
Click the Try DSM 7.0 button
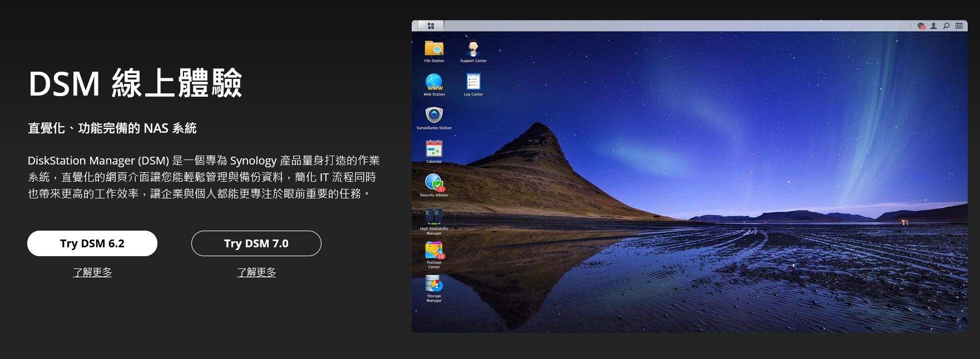tap(256, 243)
